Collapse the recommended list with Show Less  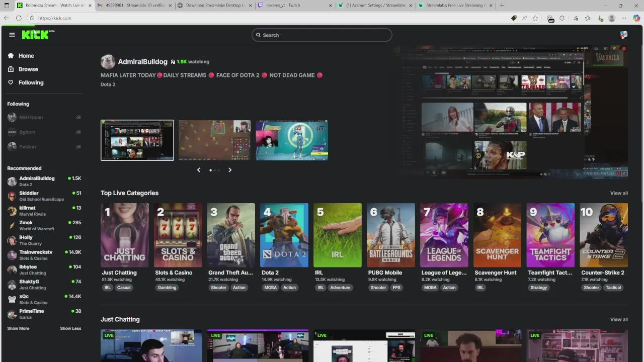70,328
